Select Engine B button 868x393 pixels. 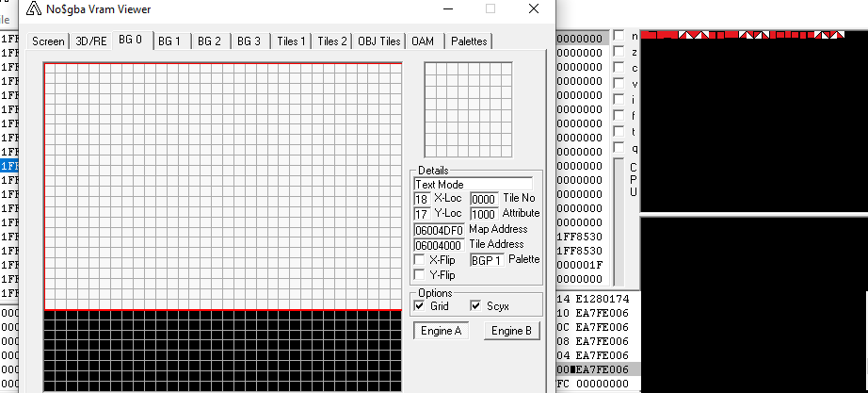point(511,331)
